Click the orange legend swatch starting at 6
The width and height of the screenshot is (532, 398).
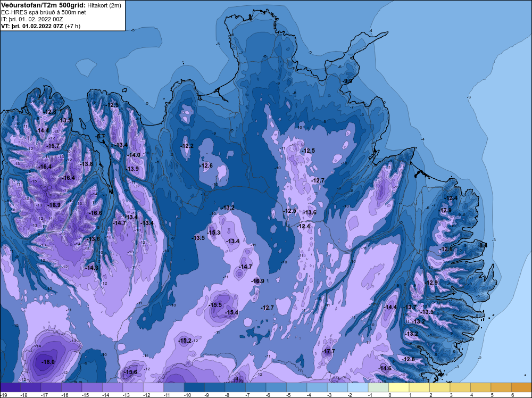pos(521,387)
